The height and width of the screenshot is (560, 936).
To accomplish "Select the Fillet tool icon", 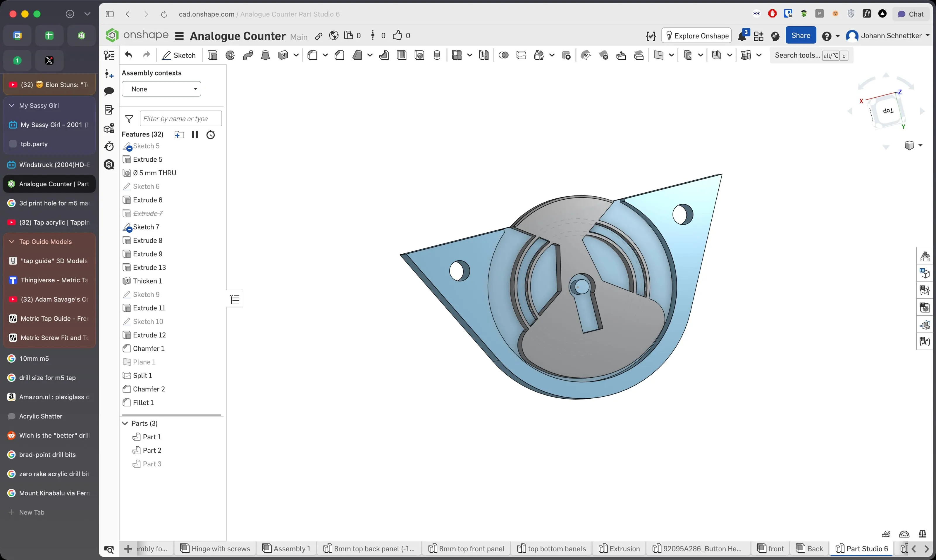I will click(x=312, y=56).
